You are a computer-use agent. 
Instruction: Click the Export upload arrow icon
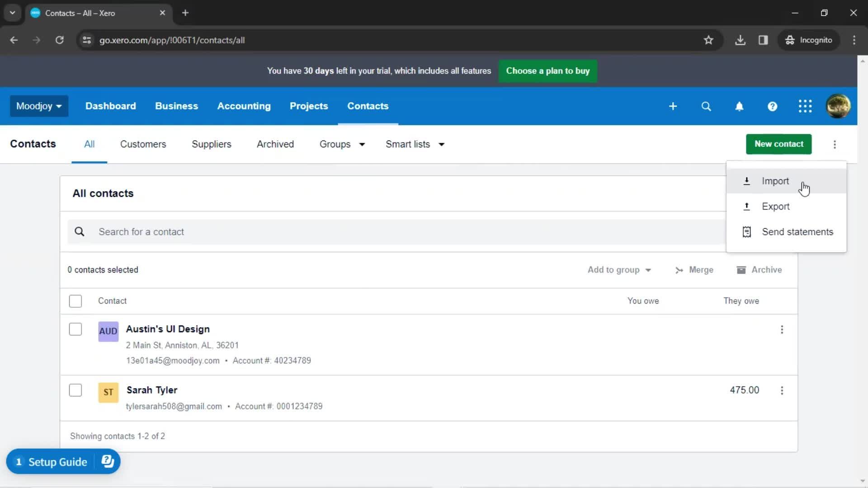pyautogui.click(x=747, y=206)
